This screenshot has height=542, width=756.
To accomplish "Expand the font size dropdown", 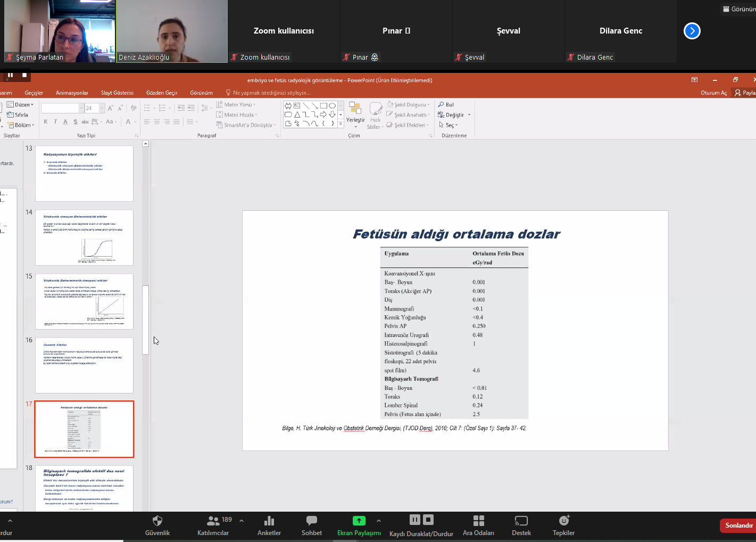I will tap(102, 108).
